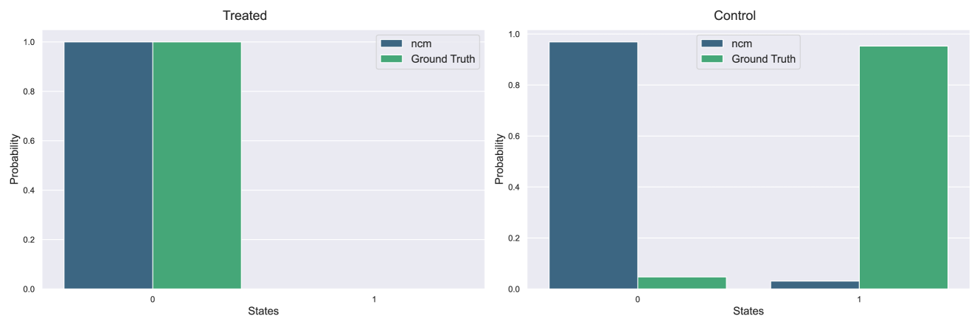Image resolution: width=980 pixels, height=327 pixels.
Task: Select the ncm color swatch in Control legend
Action: click(712, 44)
